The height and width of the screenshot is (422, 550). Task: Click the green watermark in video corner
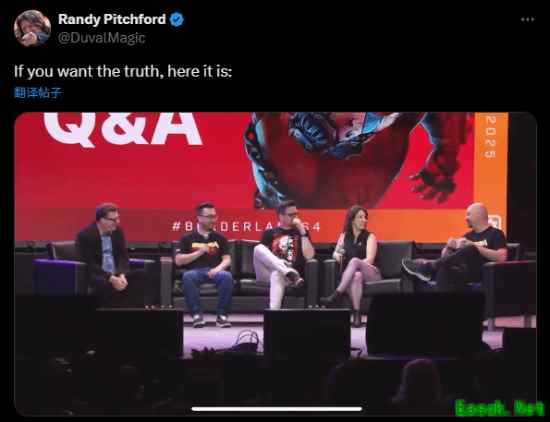click(499, 408)
